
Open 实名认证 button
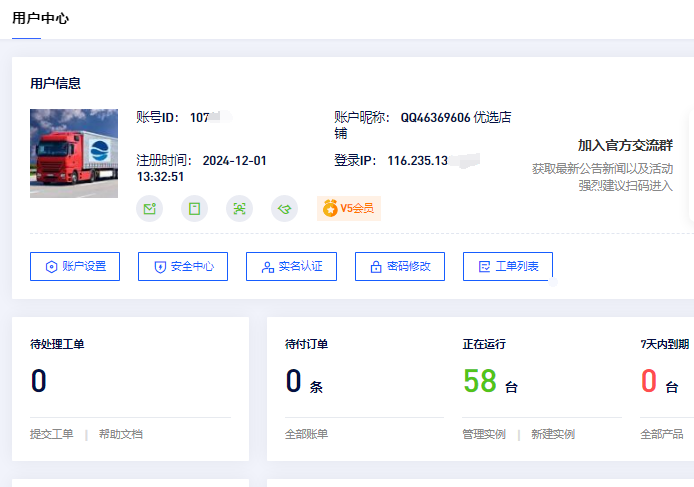tap(291, 267)
